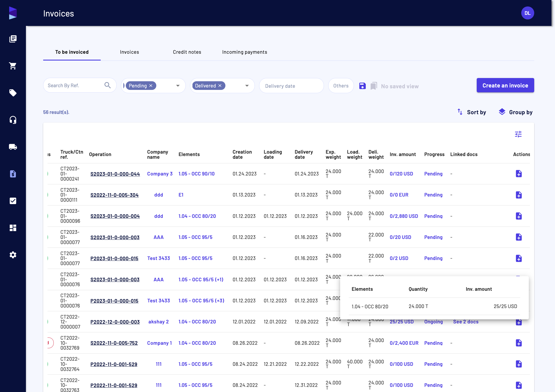
Task: Open the Sort by options
Action: click(x=472, y=112)
